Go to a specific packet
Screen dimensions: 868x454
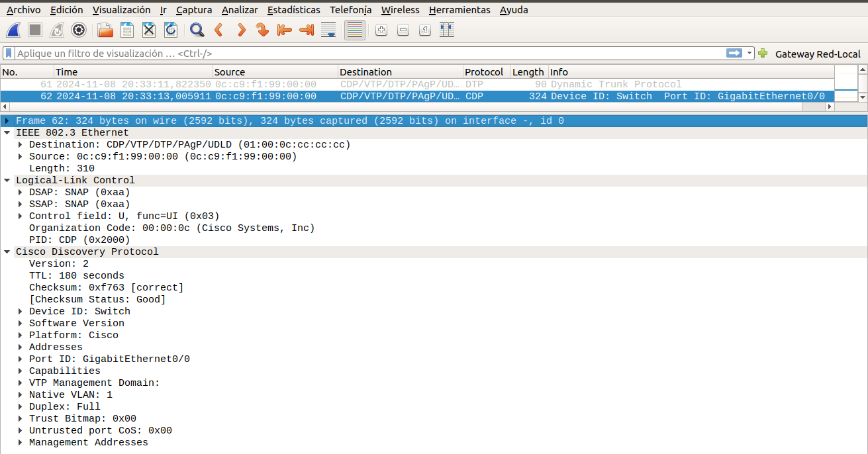(x=263, y=30)
